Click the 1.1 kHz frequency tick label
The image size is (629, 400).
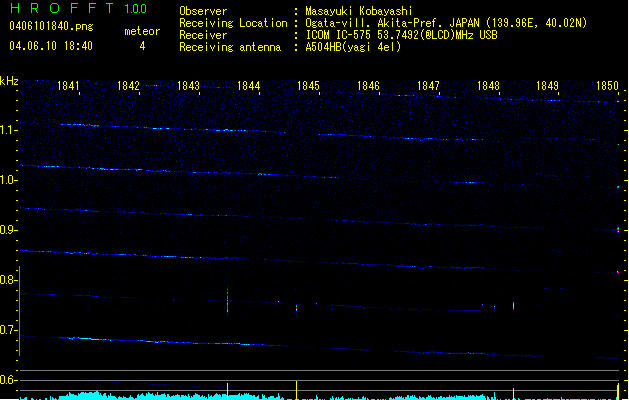tap(7, 130)
